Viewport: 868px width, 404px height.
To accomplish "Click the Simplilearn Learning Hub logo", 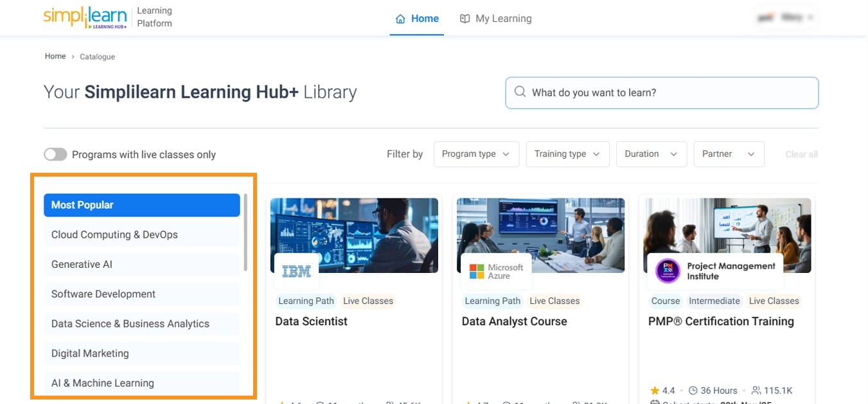I will pyautogui.click(x=85, y=17).
